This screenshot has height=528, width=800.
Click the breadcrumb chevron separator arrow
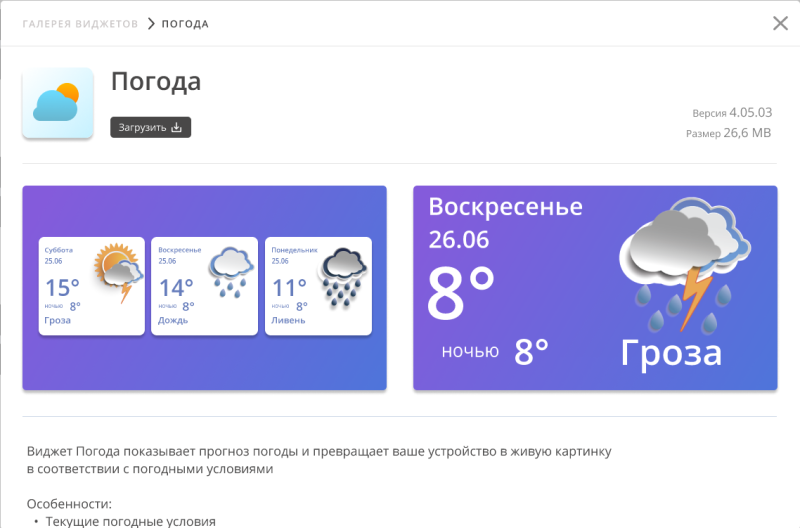(151, 23)
